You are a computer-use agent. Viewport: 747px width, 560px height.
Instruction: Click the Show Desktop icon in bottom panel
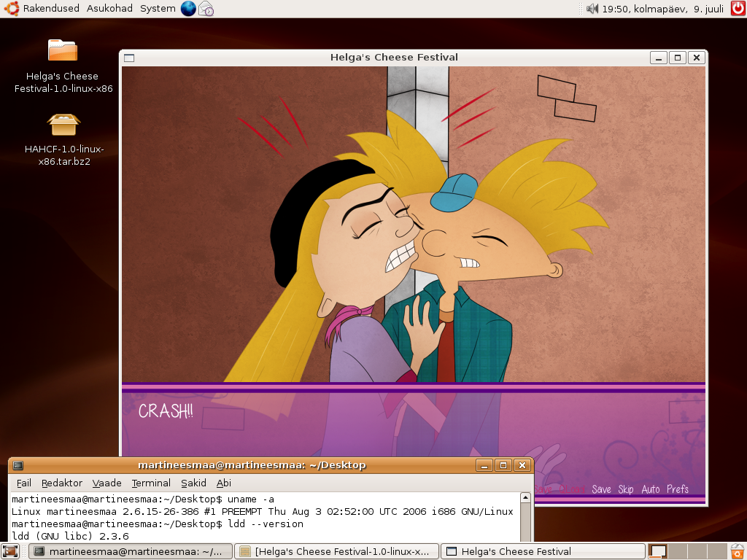coord(10,551)
